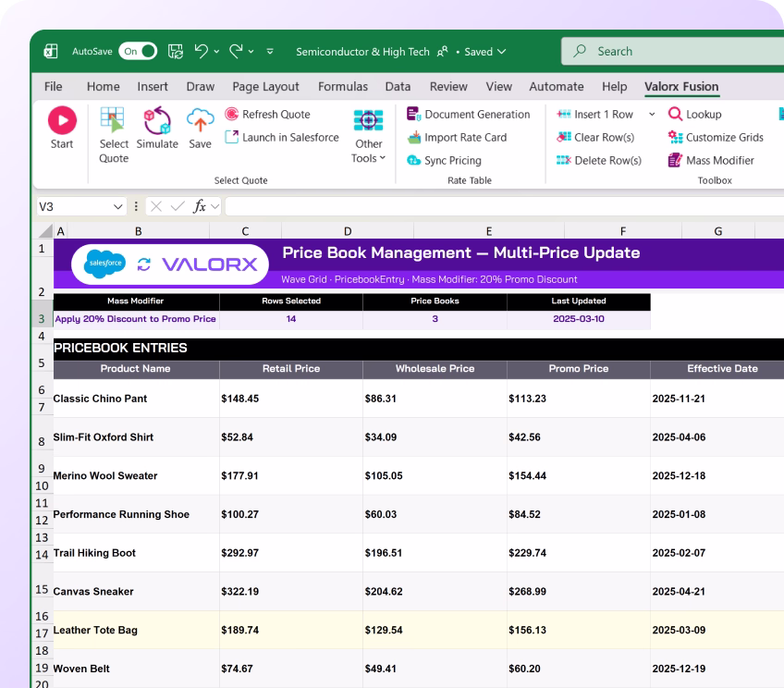This screenshot has height=688, width=784.
Task: Click Delete Row(s) command
Action: (599, 161)
